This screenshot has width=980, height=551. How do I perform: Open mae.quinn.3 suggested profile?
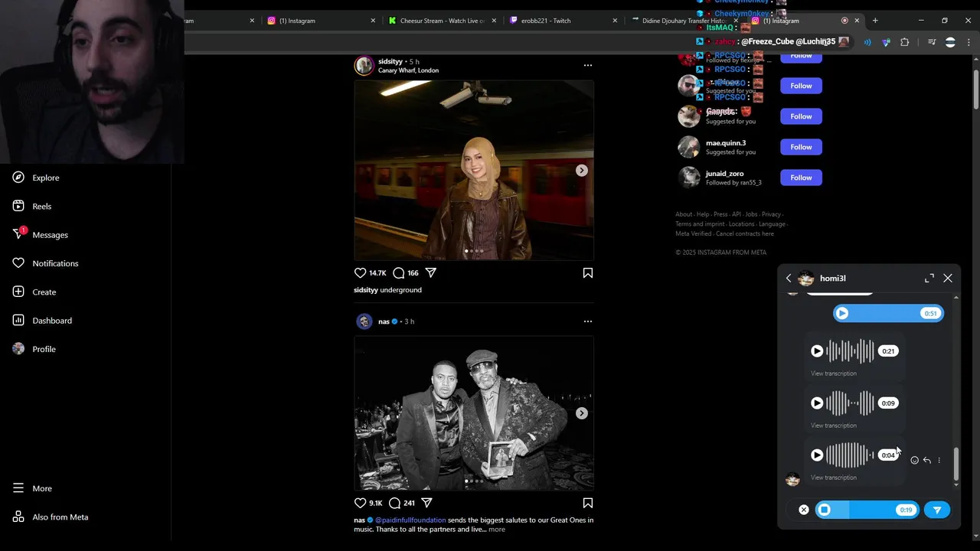tap(726, 143)
